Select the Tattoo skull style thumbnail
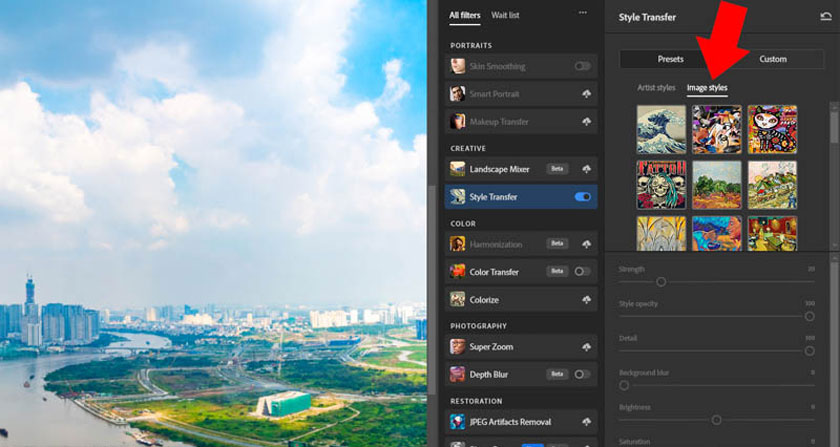840x447 pixels. (661, 185)
